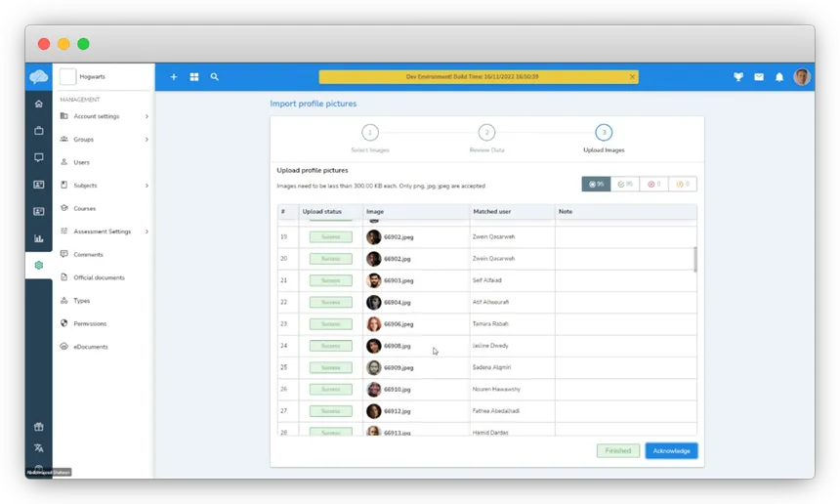Click the bar chart reports icon

pos(38,238)
